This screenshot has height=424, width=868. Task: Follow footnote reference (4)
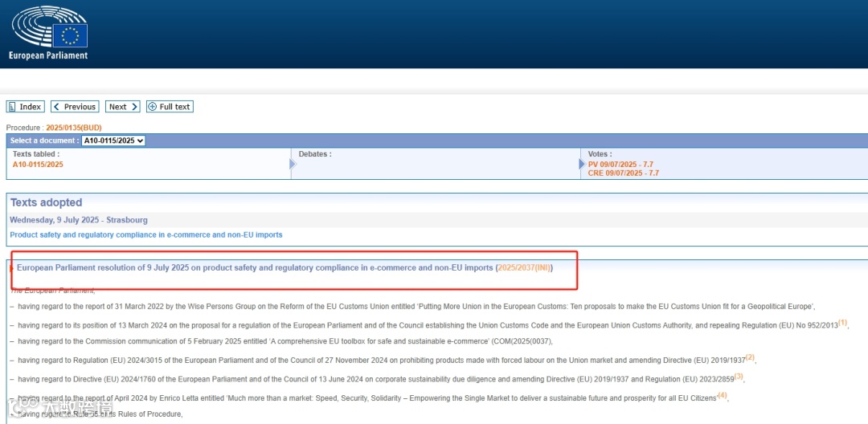click(x=722, y=395)
